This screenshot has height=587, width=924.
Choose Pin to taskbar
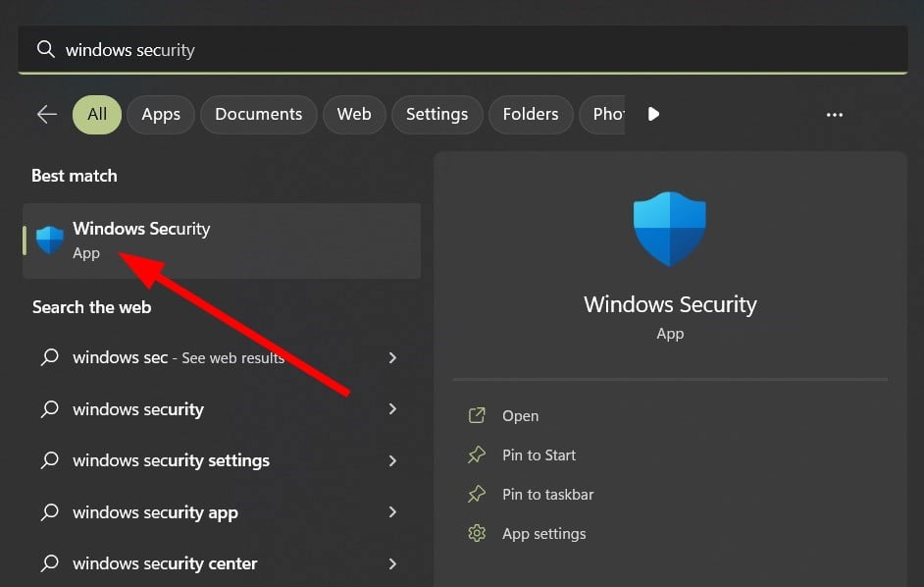pos(548,495)
